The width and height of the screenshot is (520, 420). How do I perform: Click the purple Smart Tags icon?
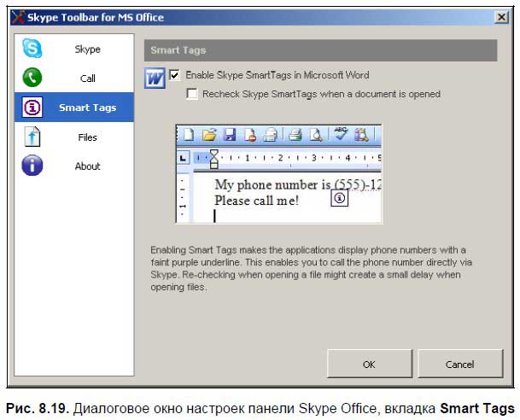[32, 108]
